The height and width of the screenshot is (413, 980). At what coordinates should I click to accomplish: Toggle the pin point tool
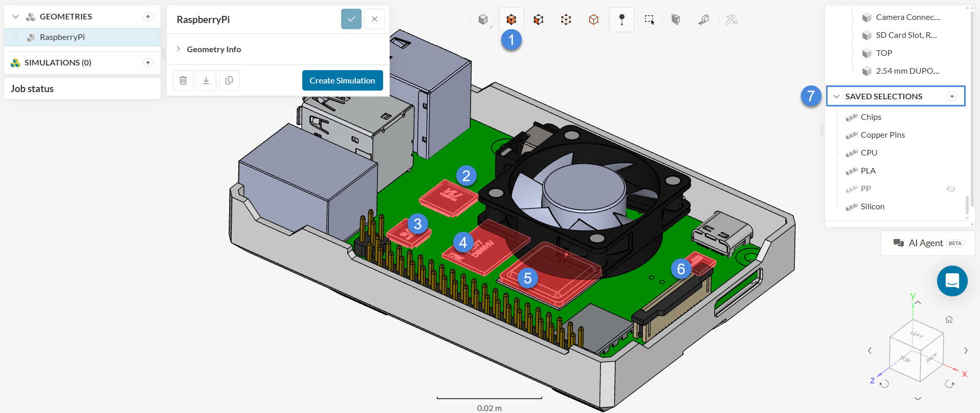[x=621, y=20]
